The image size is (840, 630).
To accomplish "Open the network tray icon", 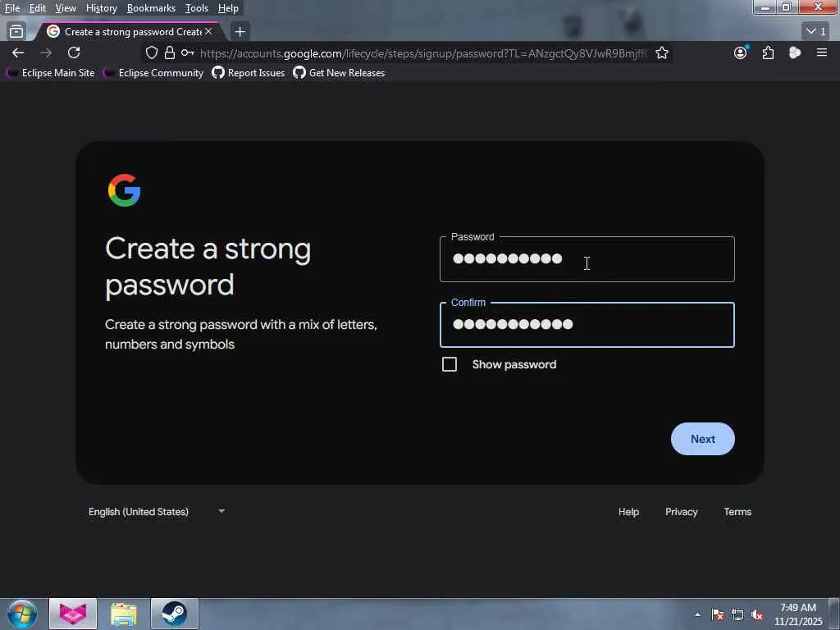I will [737, 614].
